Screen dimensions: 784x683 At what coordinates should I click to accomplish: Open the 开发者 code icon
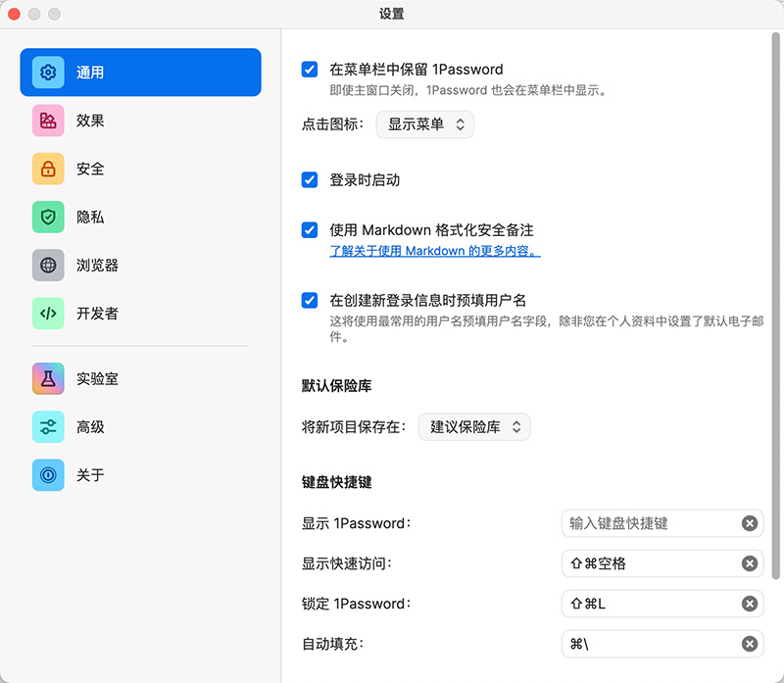(48, 314)
